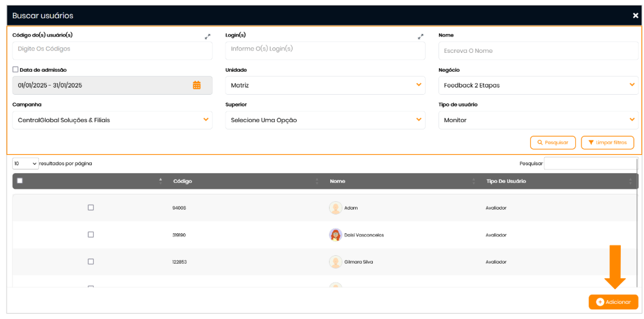Image resolution: width=644 pixels, height=319 pixels.
Task: Click Gilmara Silva's avatar icon
Action: [x=335, y=262]
